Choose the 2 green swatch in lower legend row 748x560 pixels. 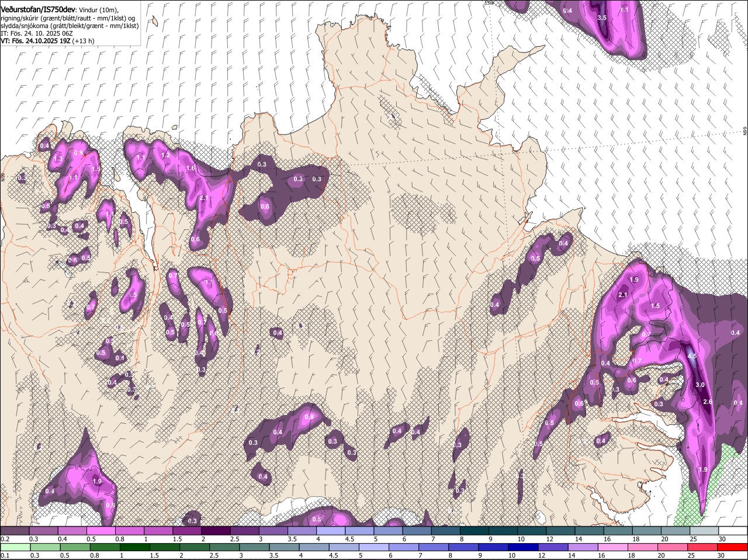point(196,547)
